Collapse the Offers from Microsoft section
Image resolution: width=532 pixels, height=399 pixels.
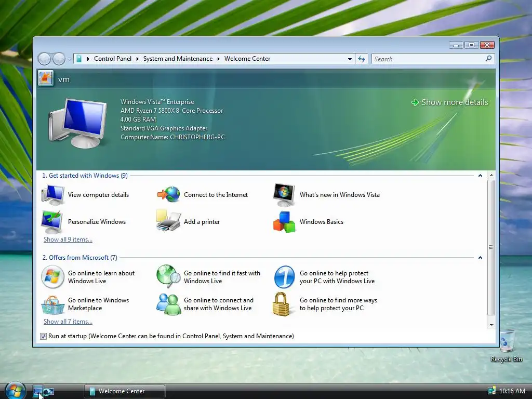[480, 258]
